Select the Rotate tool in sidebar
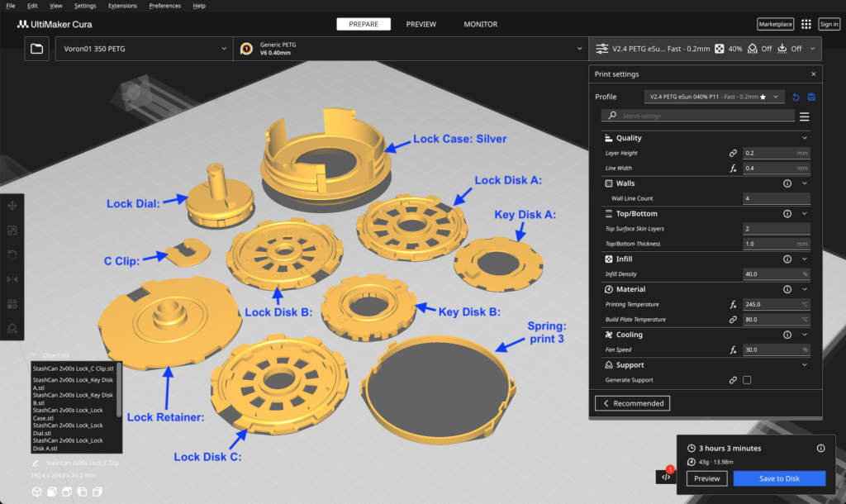Image resolution: width=846 pixels, height=504 pixels. (x=12, y=254)
